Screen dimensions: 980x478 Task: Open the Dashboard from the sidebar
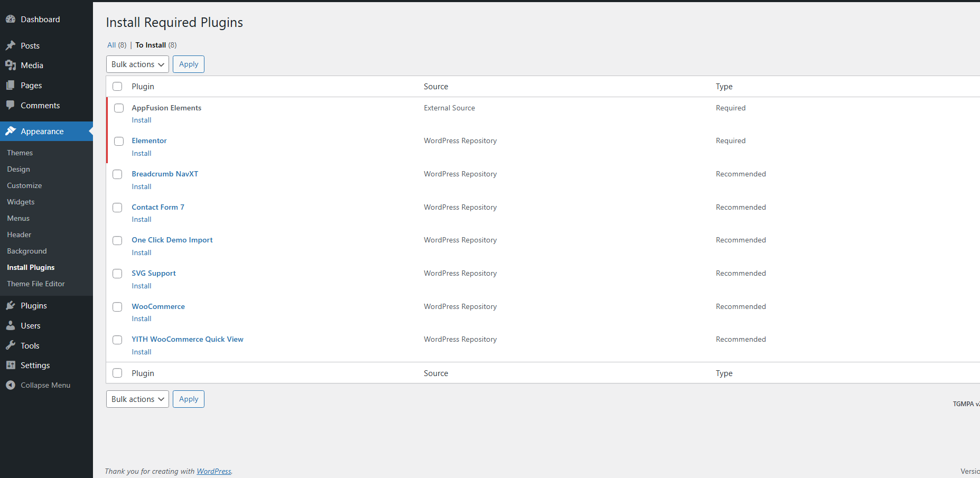[x=11, y=19]
